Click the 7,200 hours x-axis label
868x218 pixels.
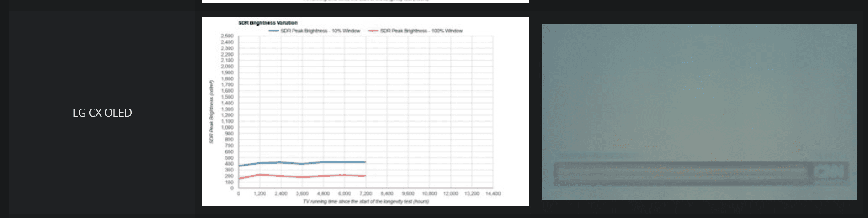[366, 194]
